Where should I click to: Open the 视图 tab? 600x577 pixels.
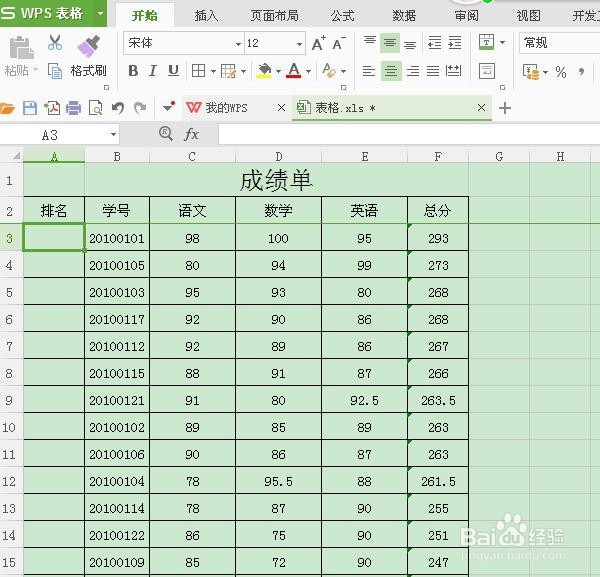click(528, 16)
